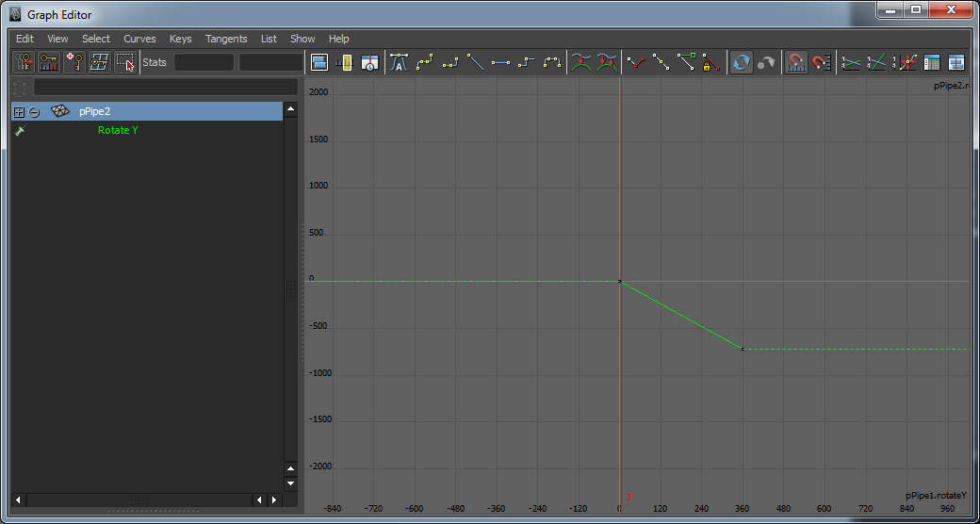This screenshot has width=980, height=524.
Task: Toggle the Auto Load refresh button
Action: coord(742,63)
